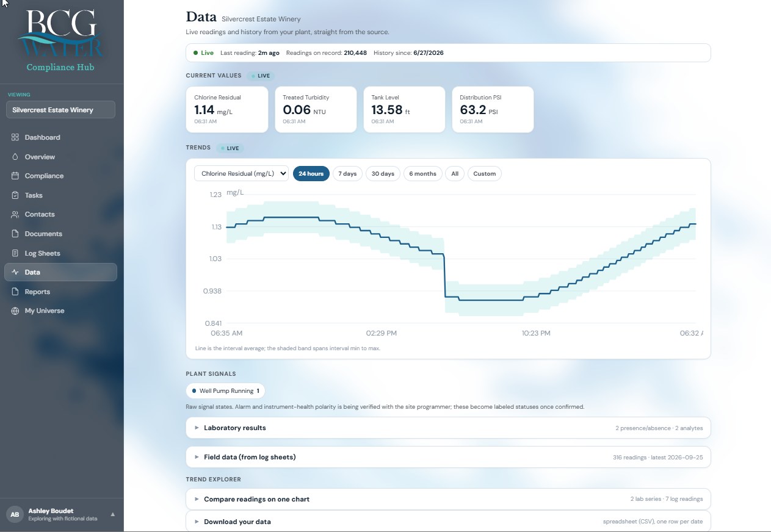Screen dimensions: 771x532
Task: Click spreadsheet (CSV), one row per date
Action: (x=653, y=522)
